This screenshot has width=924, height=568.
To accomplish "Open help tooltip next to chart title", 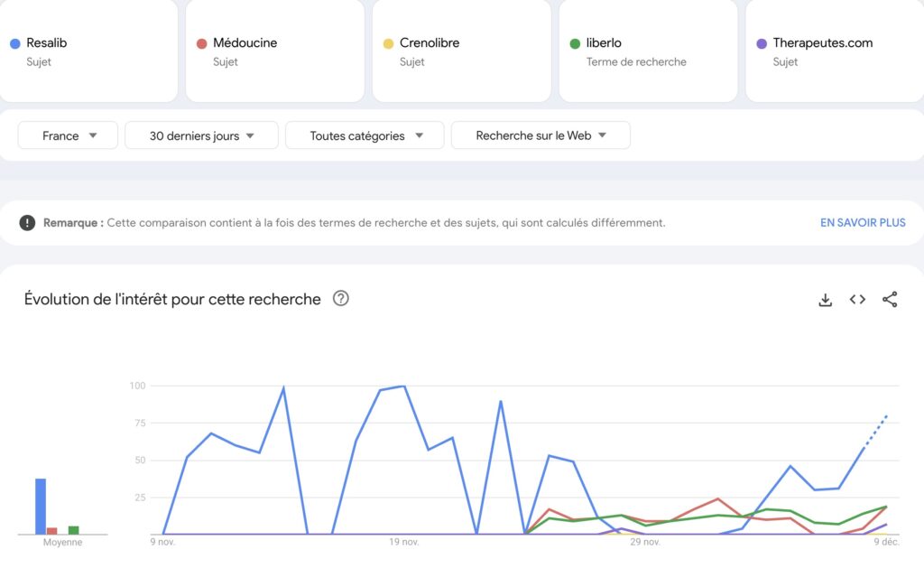I will (x=341, y=299).
